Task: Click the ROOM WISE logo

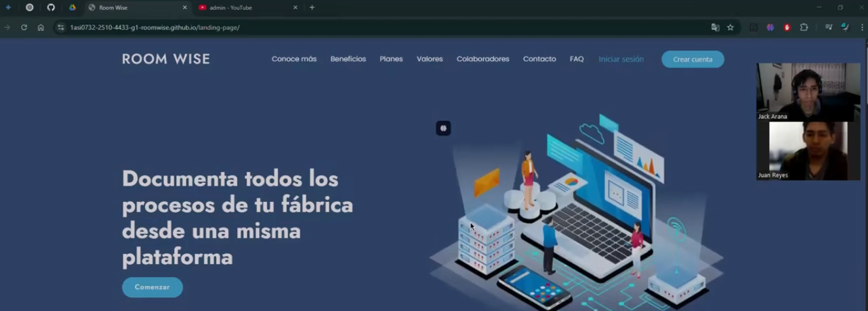Action: [166, 59]
